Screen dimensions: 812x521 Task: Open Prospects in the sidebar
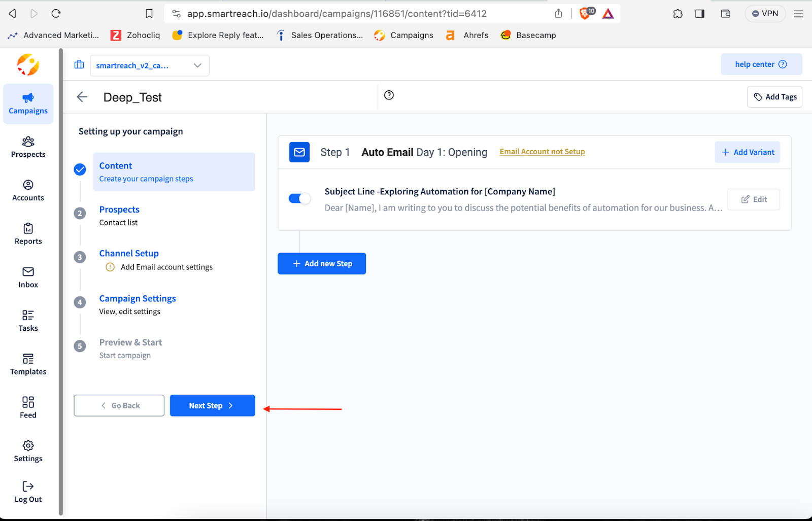(28, 147)
